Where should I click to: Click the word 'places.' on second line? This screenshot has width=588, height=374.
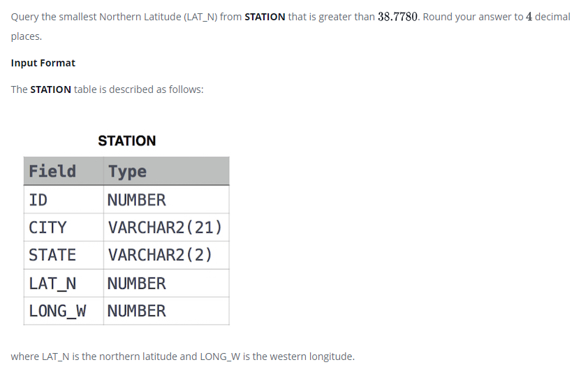click(27, 37)
